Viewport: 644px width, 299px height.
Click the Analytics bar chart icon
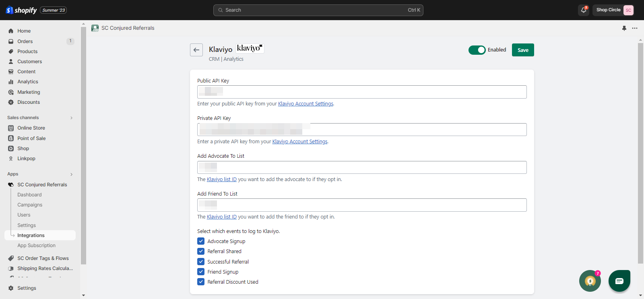click(11, 82)
